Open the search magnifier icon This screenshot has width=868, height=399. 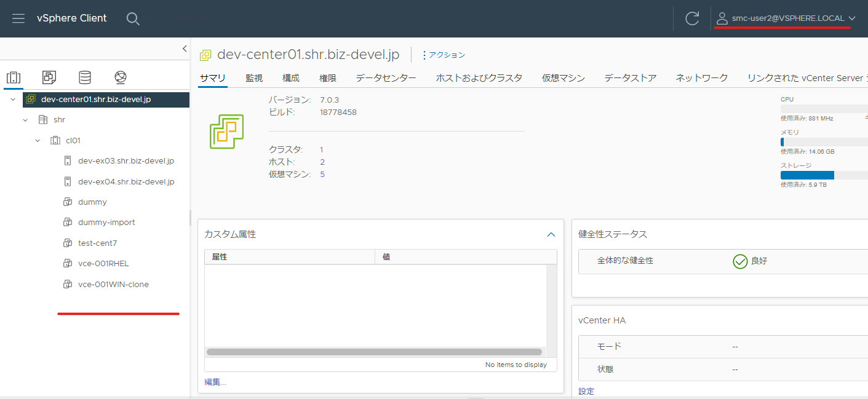click(x=133, y=18)
